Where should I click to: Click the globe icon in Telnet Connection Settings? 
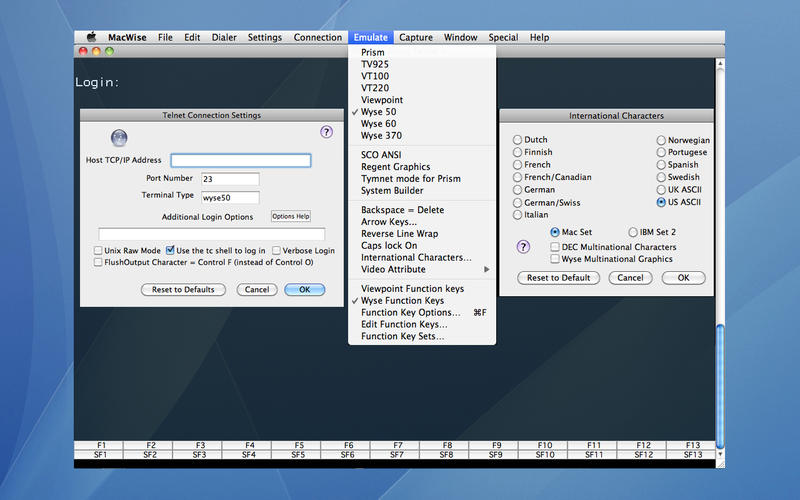[119, 138]
